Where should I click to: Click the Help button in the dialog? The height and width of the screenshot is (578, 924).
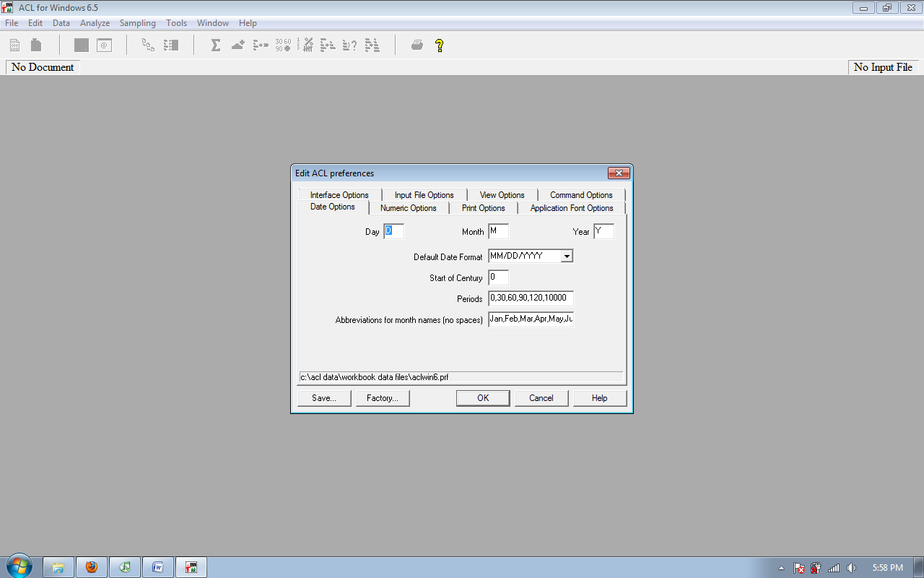point(600,398)
